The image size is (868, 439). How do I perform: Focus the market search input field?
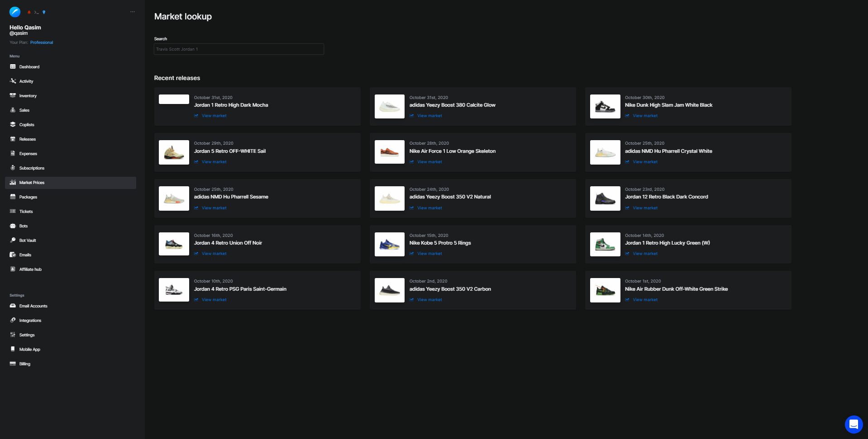coord(238,49)
